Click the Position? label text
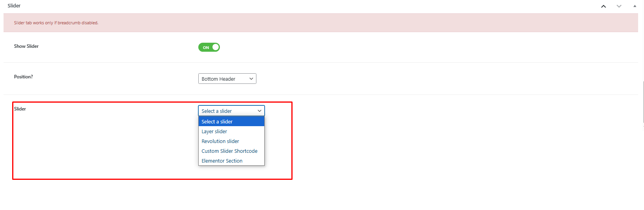 (x=24, y=77)
